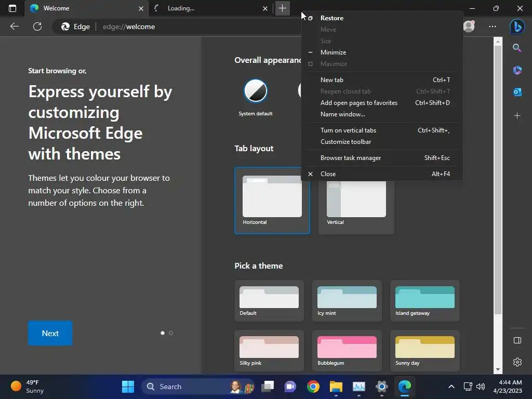532x399 pixels.
Task: Click the second page indicator dot
Action: point(171,333)
